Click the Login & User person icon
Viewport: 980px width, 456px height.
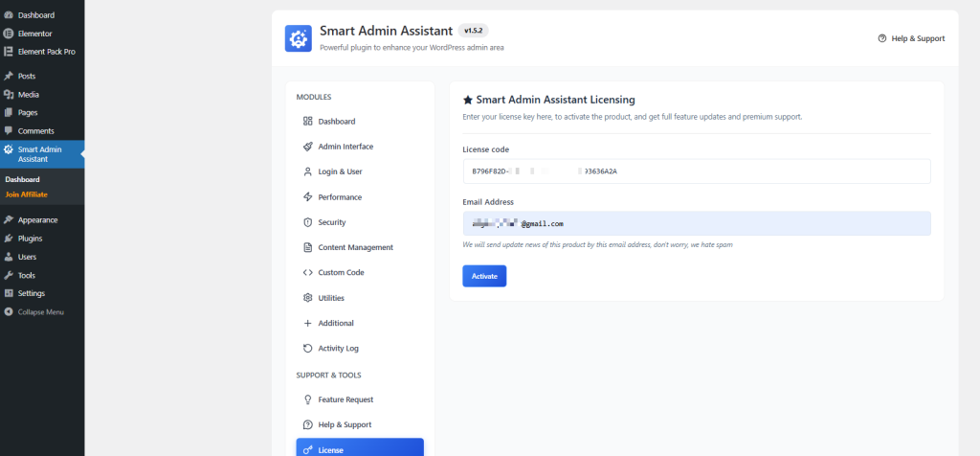[307, 171]
